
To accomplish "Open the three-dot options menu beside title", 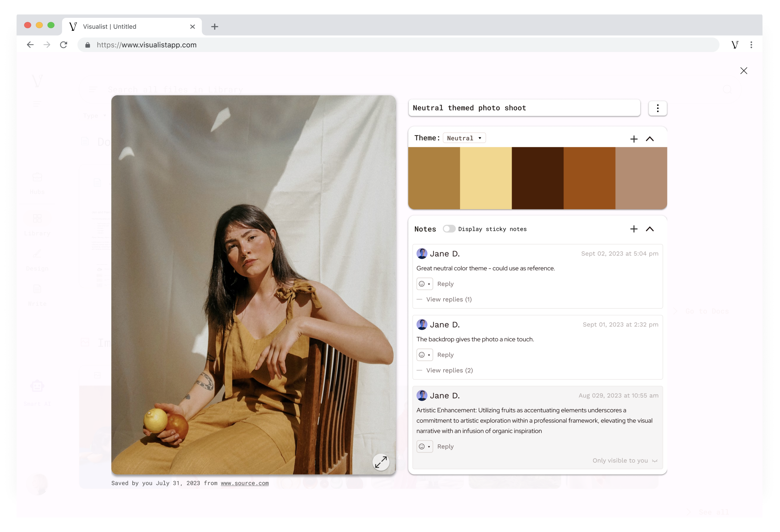I will (657, 108).
